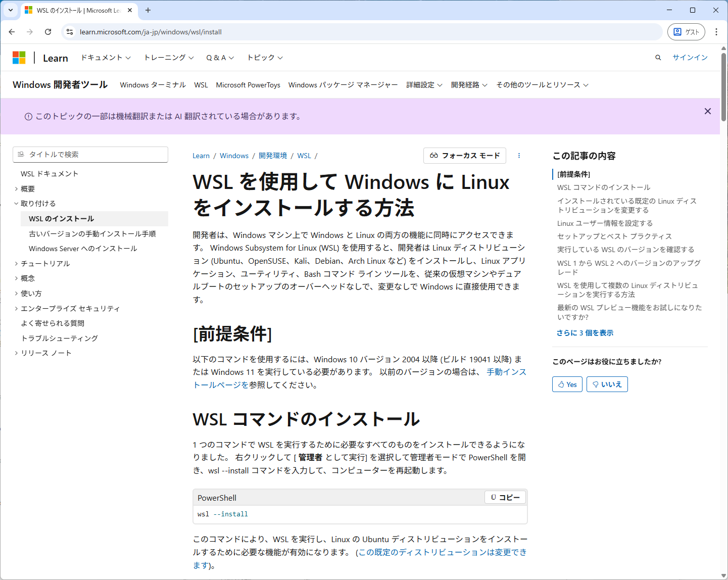The width and height of the screenshot is (728, 580).
Task: Jump to [前提条件] in article contents
Action: 573,174
